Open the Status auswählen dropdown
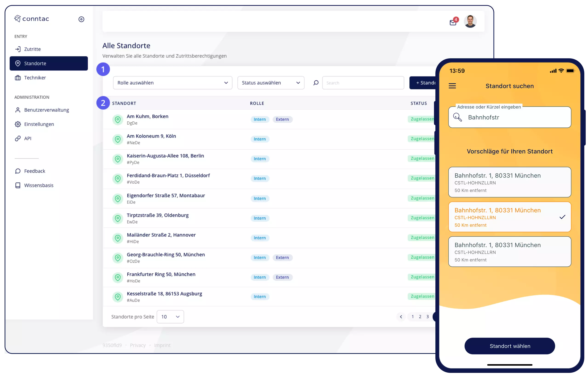588x377 pixels. coord(271,83)
